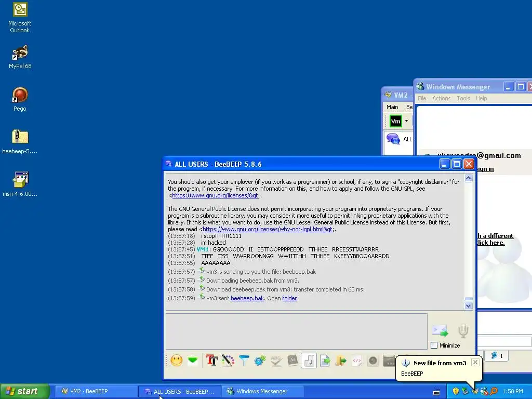Toggle the return-key send option icon
The image size is (532, 399).
pos(309,361)
